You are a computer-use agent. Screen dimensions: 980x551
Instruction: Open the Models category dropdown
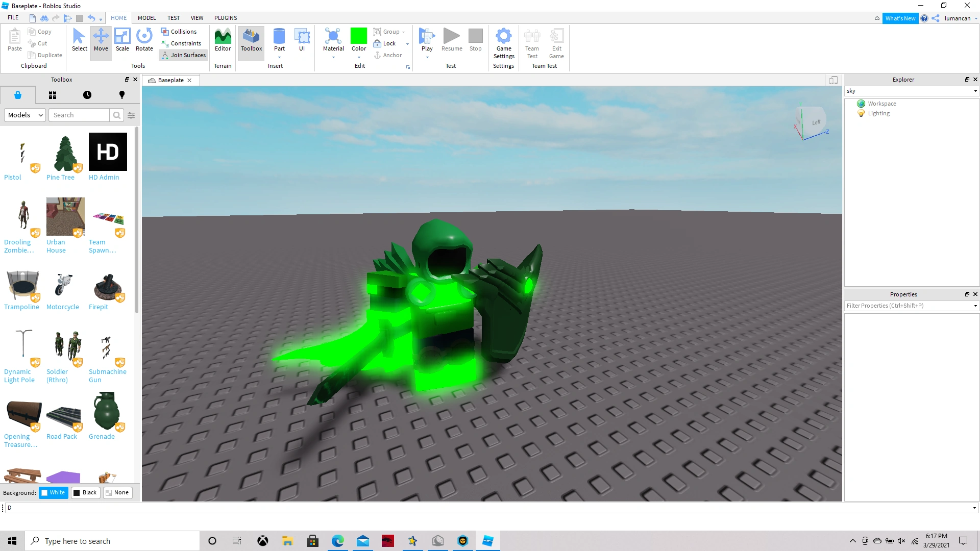25,115
